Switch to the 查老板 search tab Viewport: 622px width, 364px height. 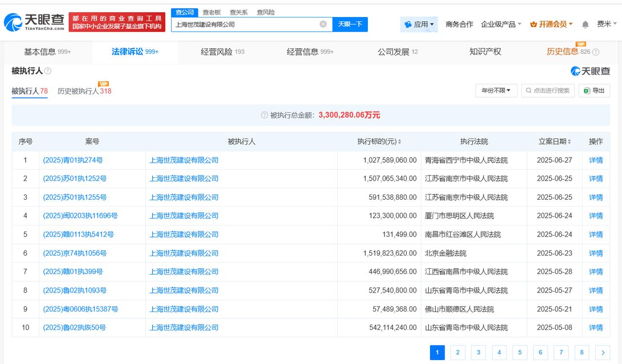tap(211, 12)
